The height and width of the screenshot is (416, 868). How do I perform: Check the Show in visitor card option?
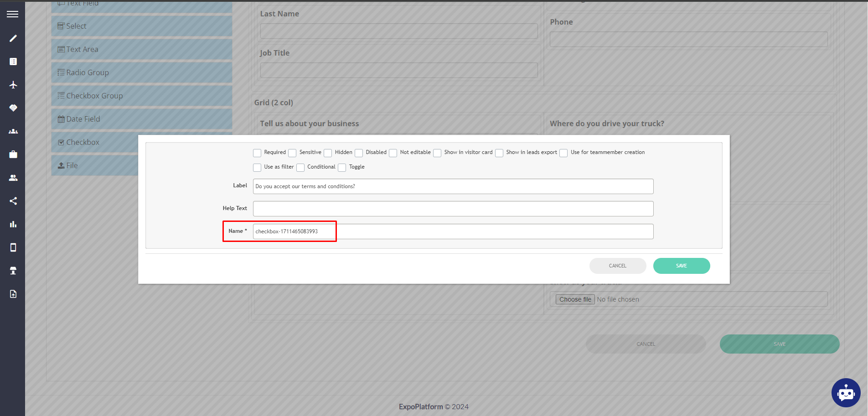(437, 153)
